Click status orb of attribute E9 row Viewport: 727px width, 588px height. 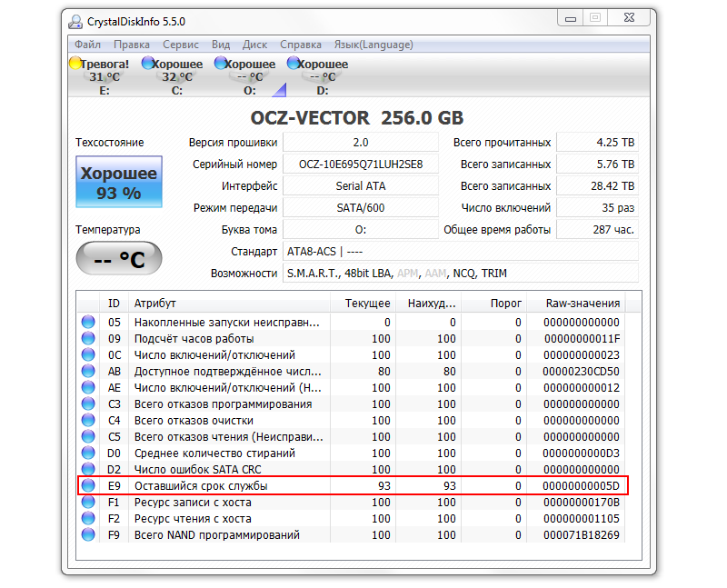coord(88,485)
